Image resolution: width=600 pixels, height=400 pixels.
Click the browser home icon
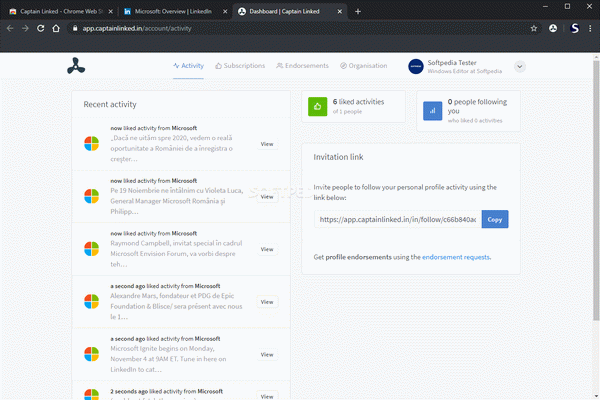click(x=56, y=28)
